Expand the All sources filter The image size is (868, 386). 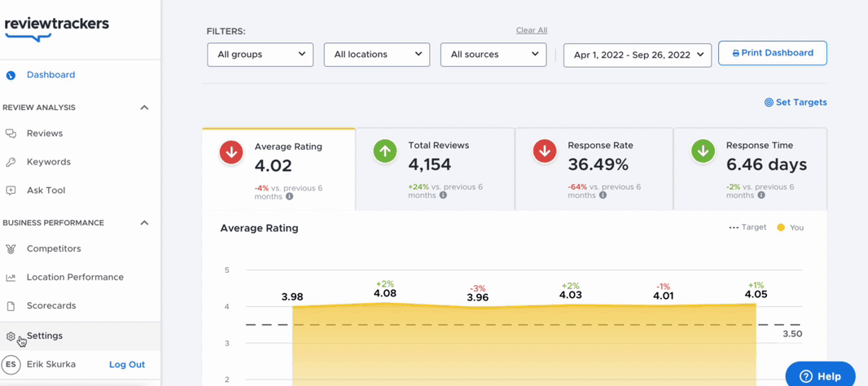tap(493, 55)
